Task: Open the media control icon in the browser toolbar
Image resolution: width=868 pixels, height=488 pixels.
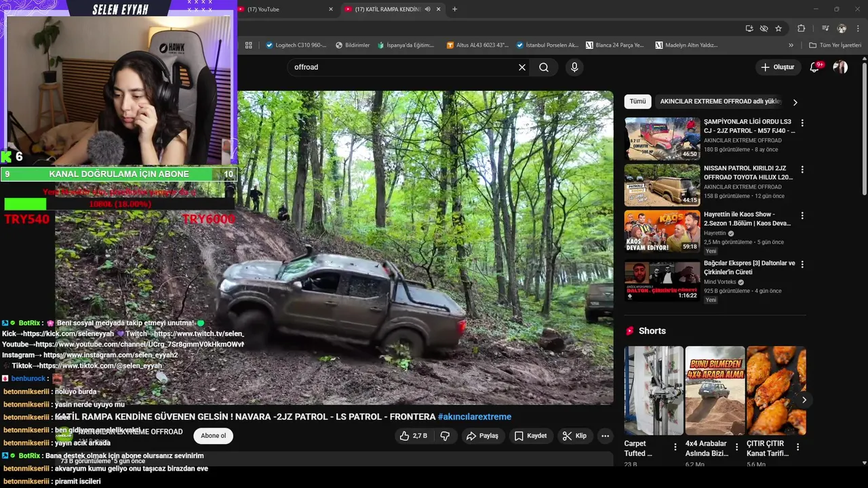Action: coord(825,28)
